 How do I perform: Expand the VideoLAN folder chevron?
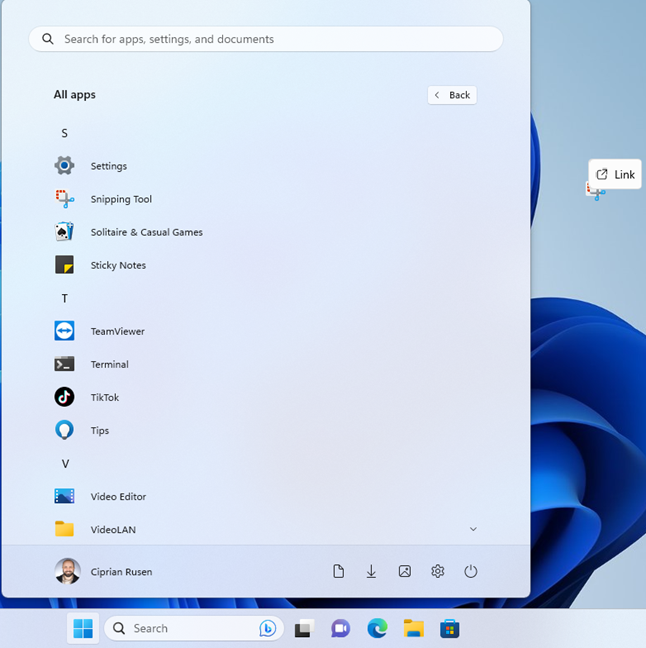pyautogui.click(x=473, y=529)
